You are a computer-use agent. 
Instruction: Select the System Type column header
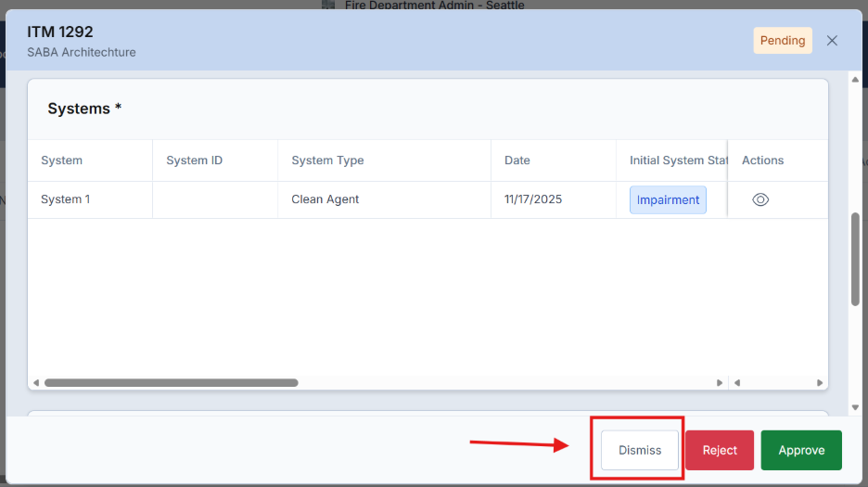click(327, 160)
